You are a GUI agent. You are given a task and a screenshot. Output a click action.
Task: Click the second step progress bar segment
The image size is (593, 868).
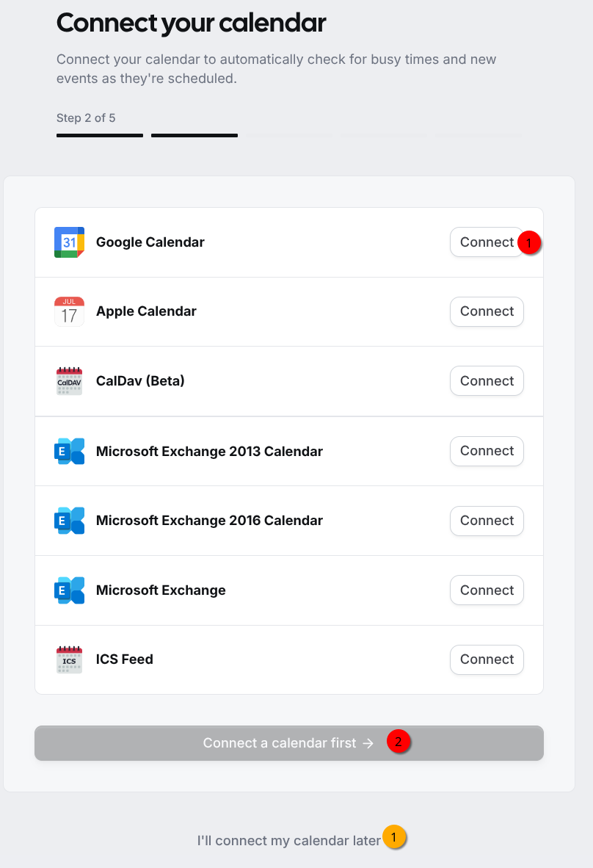point(194,136)
